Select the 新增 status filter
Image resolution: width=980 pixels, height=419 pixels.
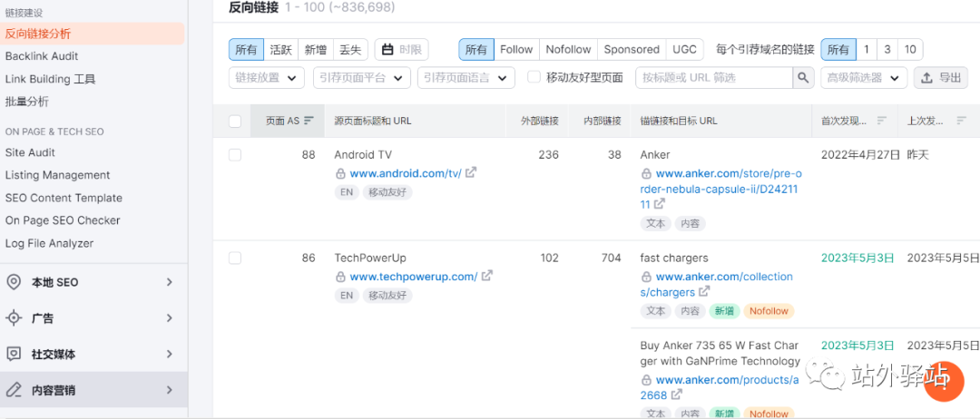(x=316, y=49)
